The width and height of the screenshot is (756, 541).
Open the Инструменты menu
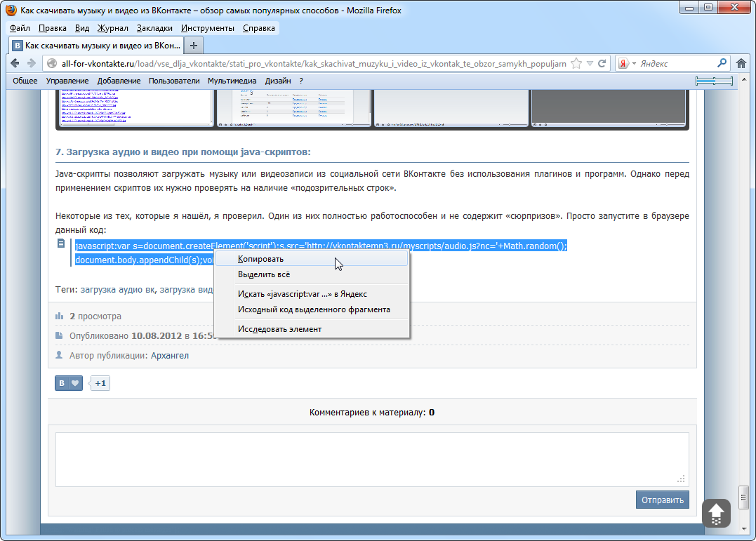(x=207, y=28)
